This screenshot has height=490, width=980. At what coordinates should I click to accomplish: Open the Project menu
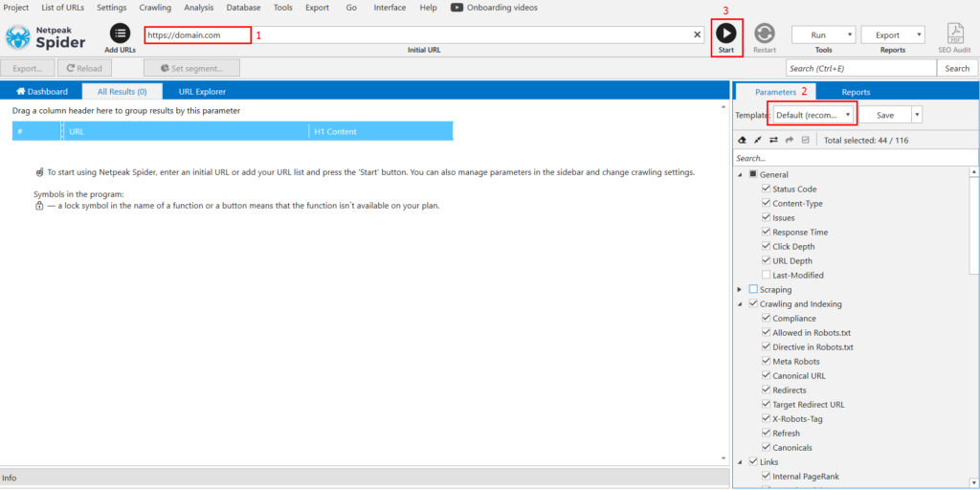[16, 8]
